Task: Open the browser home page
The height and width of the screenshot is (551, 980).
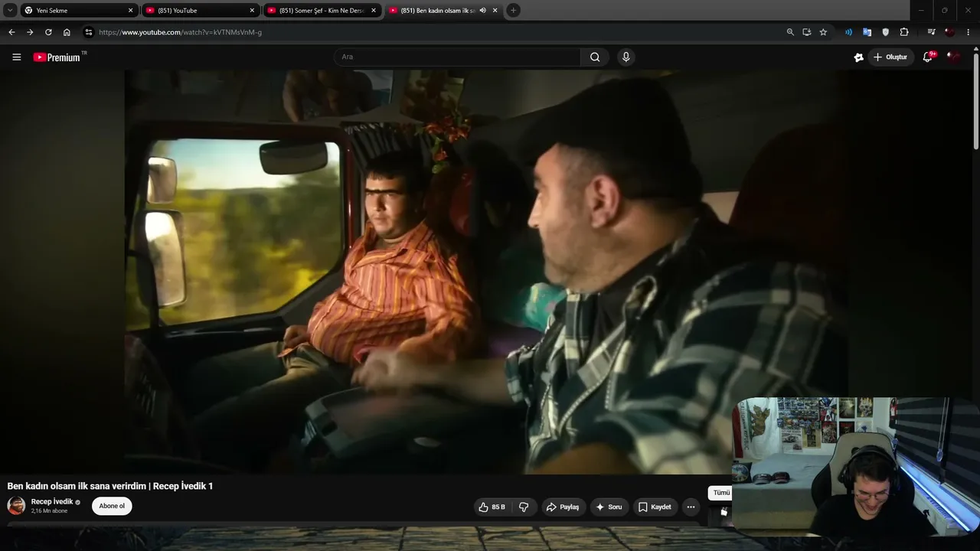Action: (67, 32)
